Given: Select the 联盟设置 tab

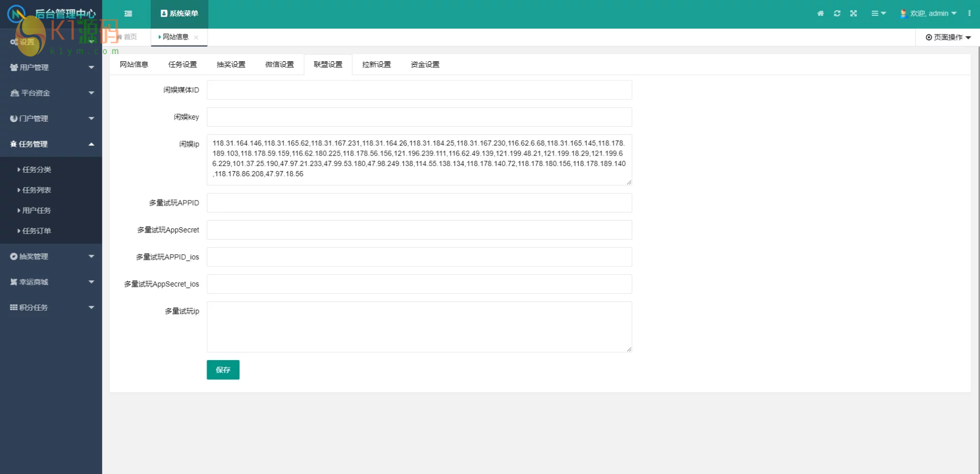Looking at the screenshot, I should click(328, 64).
